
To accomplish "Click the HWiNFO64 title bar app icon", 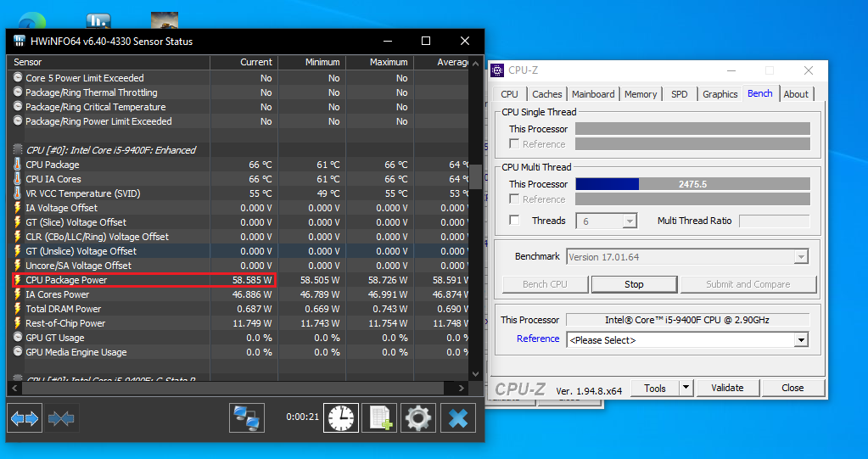I will (x=20, y=41).
